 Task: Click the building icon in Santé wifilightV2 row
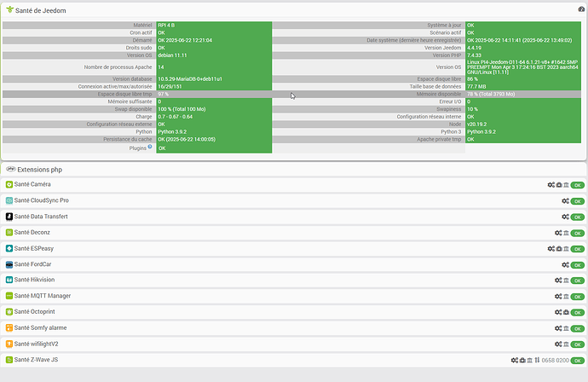566,344
